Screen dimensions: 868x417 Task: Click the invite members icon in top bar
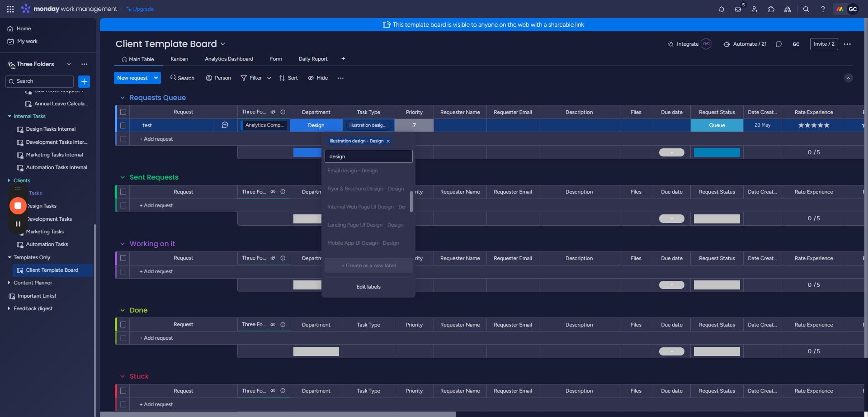pyautogui.click(x=755, y=9)
